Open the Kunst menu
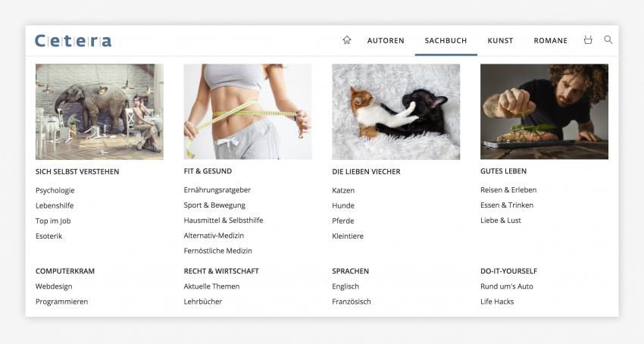 tap(500, 41)
